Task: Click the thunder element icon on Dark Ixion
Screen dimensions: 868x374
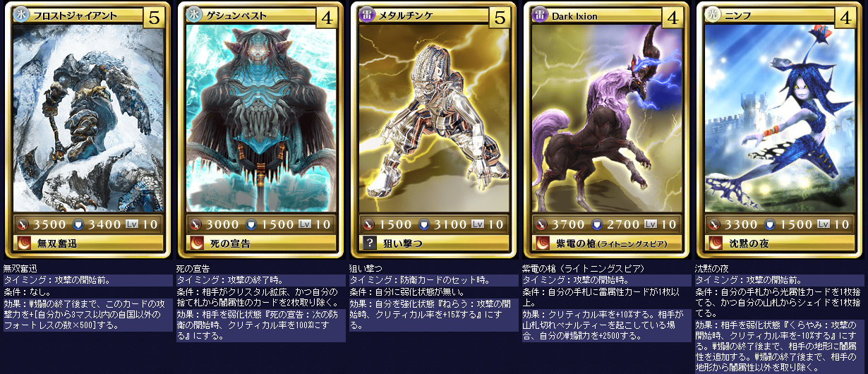Action: (x=540, y=15)
